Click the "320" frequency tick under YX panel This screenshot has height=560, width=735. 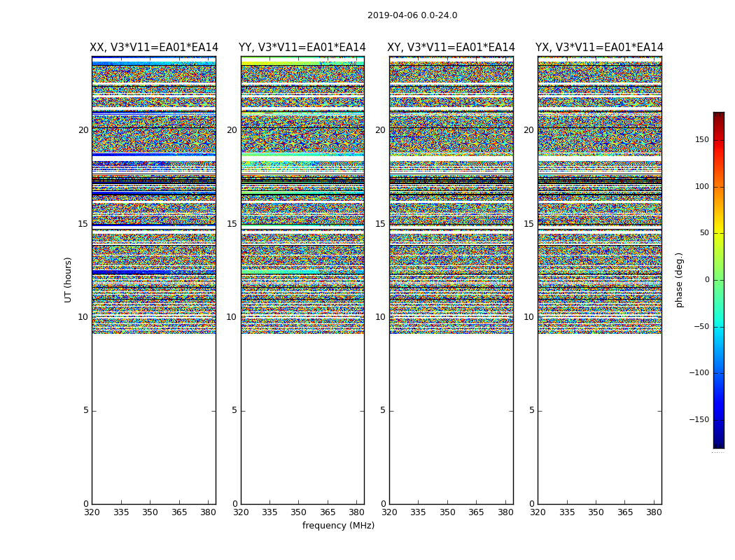coord(538,512)
